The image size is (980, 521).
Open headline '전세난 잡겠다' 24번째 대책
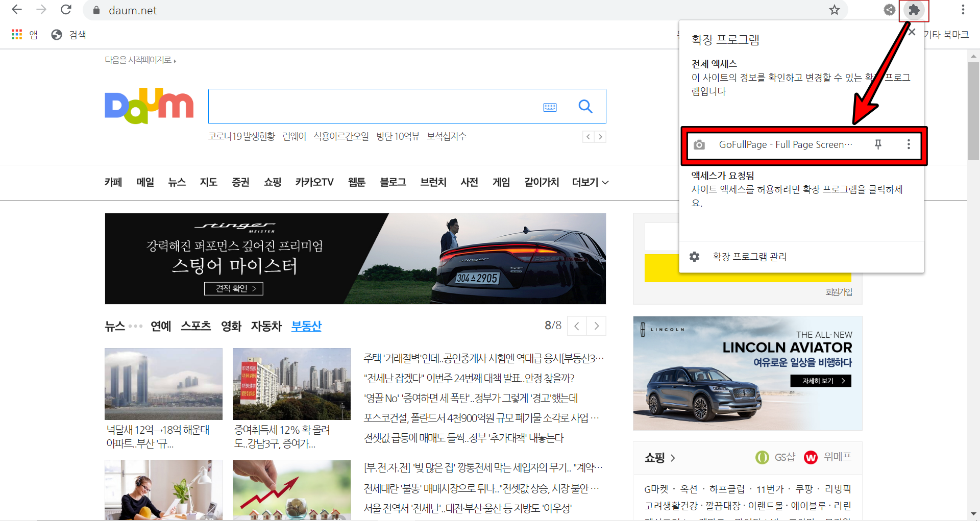pos(469,378)
